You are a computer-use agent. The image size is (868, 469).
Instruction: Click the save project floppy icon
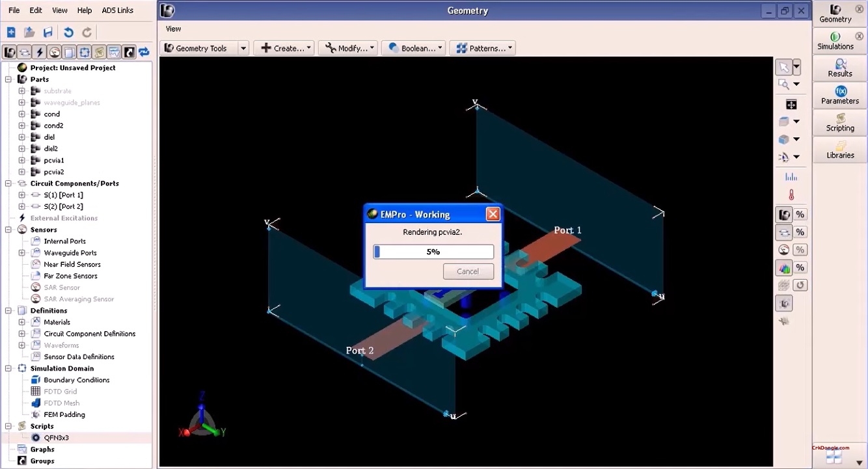click(x=47, y=32)
